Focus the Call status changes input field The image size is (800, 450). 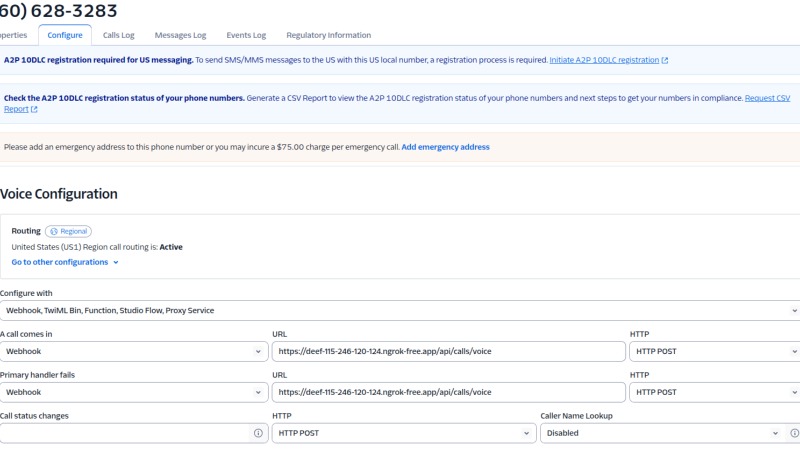tap(125, 433)
